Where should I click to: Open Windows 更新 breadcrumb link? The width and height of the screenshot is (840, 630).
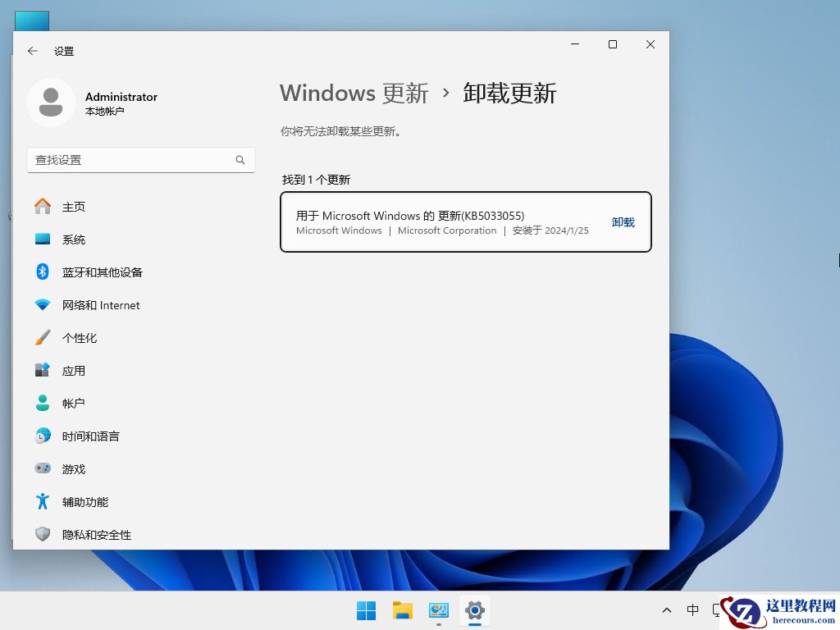[354, 93]
